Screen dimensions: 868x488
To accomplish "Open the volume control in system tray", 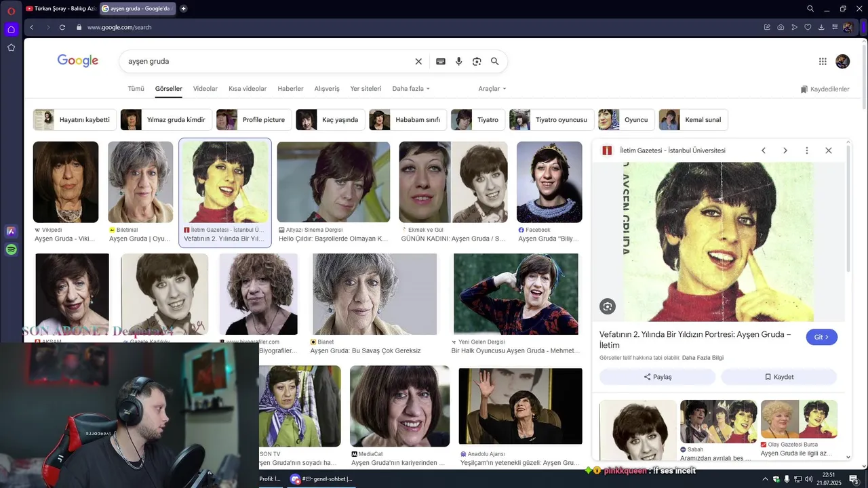I will click(x=808, y=479).
